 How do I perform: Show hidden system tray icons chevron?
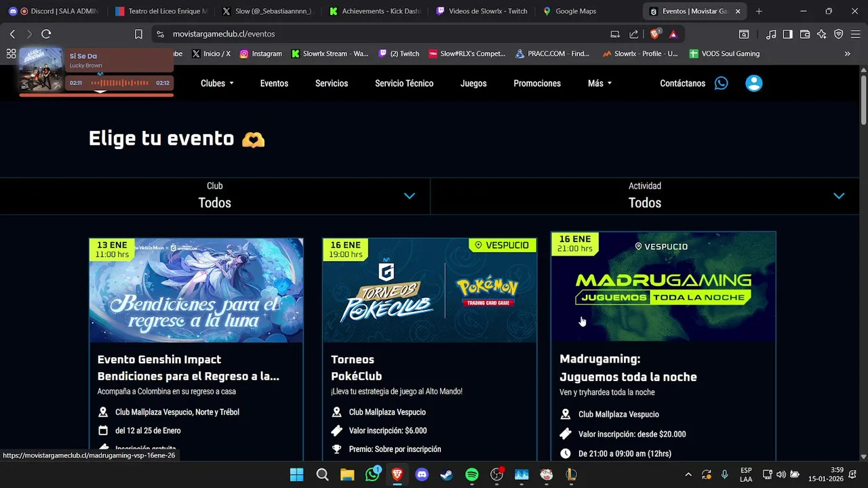point(688,474)
